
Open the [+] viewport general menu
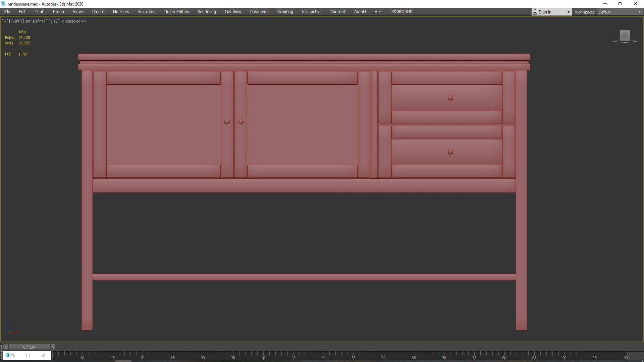[x=5, y=21]
